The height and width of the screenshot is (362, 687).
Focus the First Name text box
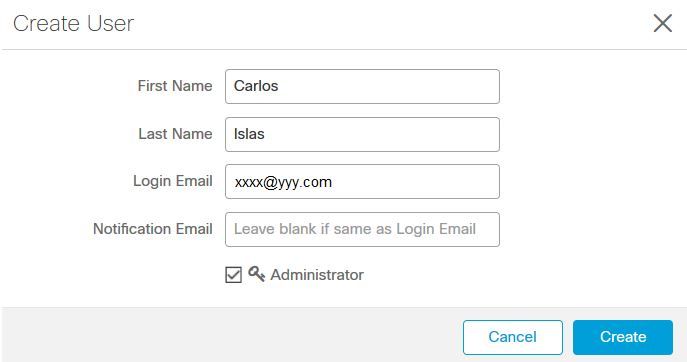[362, 86]
